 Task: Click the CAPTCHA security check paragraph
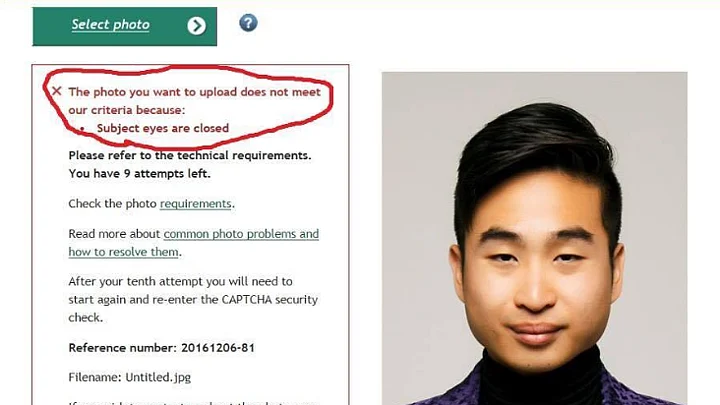pos(193,299)
